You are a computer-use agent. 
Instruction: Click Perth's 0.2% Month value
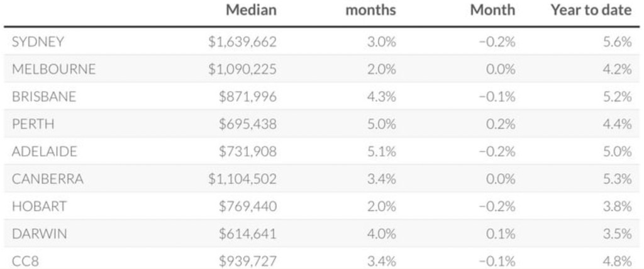coord(501,124)
